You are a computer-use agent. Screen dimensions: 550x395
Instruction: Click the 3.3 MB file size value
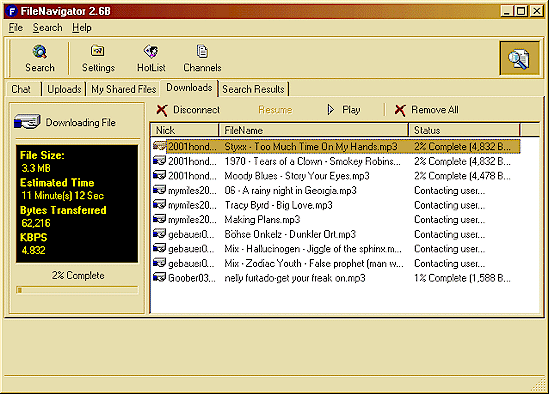[36, 168]
